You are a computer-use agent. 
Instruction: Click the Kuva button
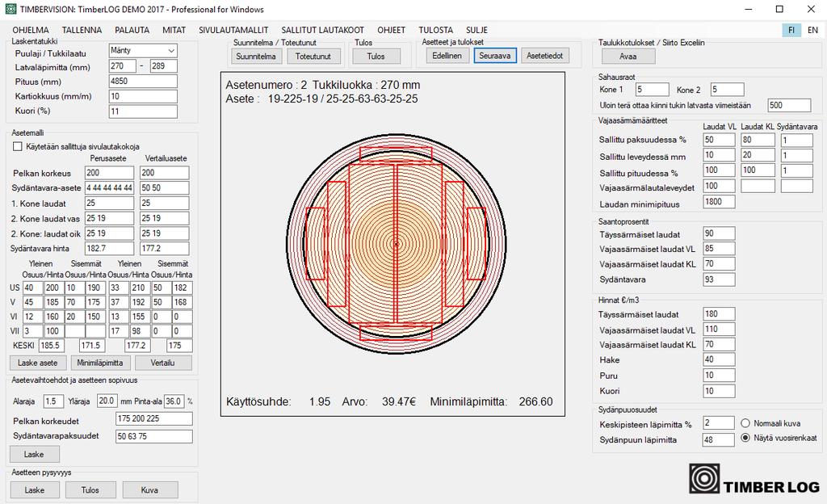pyautogui.click(x=149, y=490)
